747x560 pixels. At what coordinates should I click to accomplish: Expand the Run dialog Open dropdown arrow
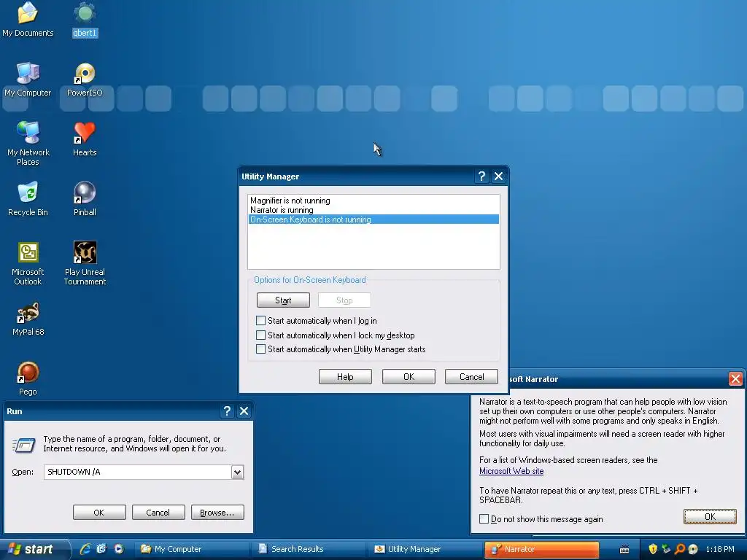[237, 472]
